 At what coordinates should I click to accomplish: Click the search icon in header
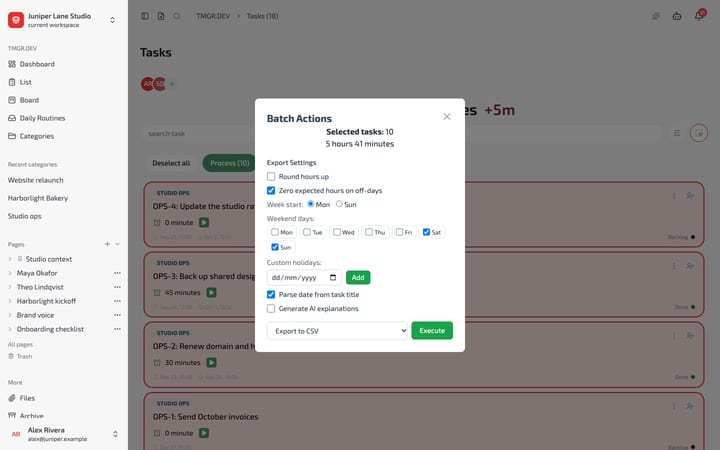[177, 16]
